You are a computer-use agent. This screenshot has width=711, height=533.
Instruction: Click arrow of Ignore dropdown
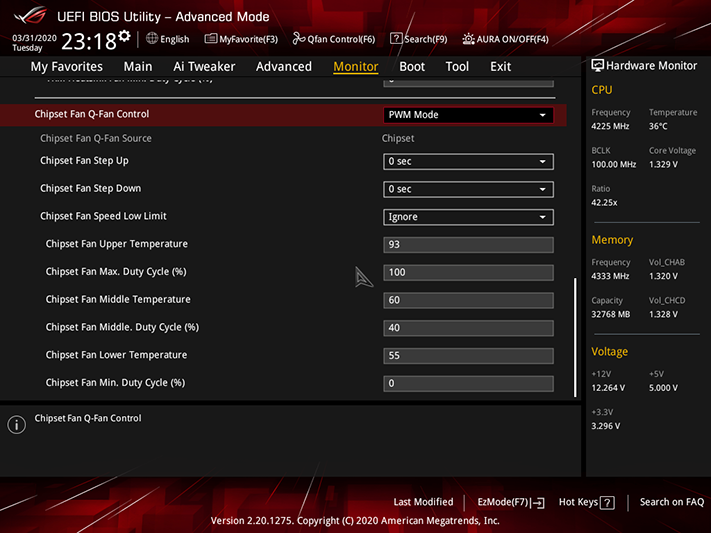(542, 217)
